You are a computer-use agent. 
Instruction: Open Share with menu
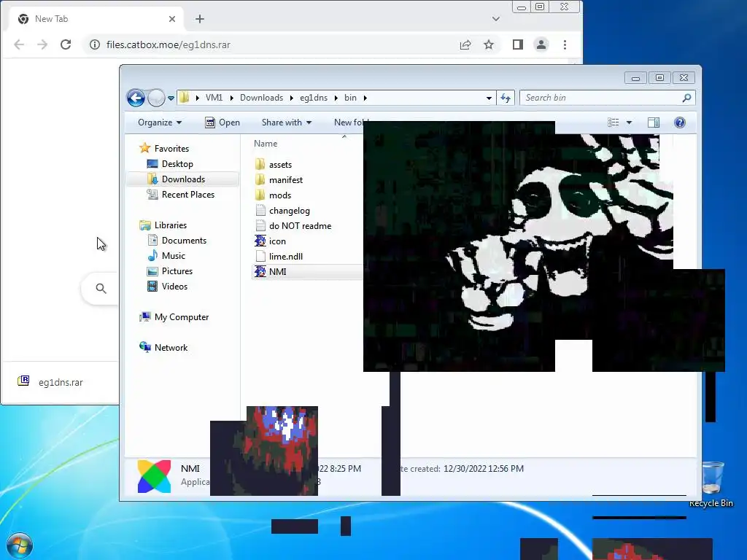(286, 122)
